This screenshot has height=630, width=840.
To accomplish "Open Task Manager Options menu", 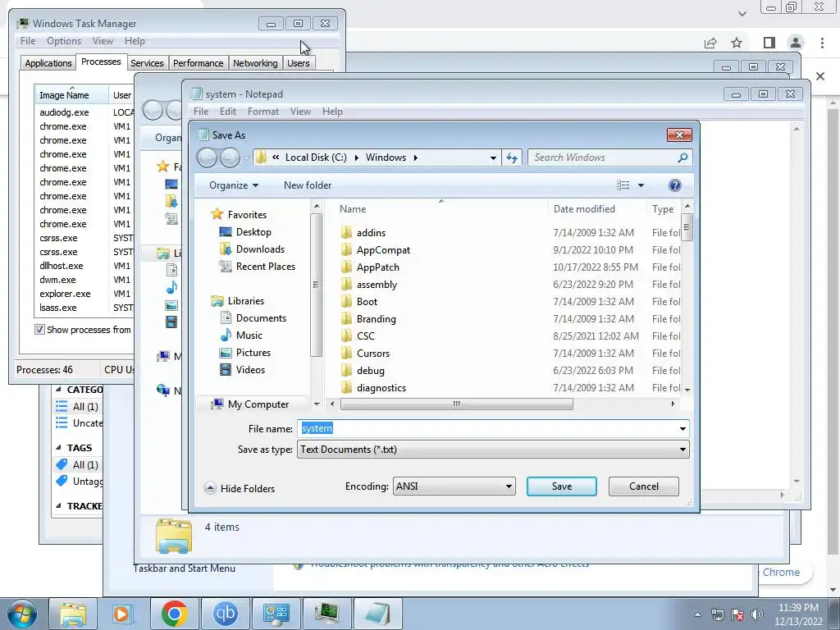I will [x=64, y=41].
